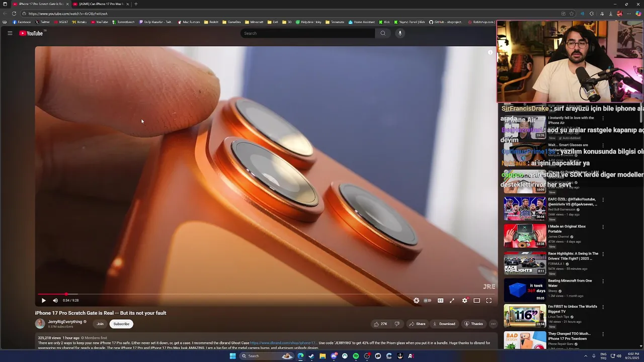This screenshot has height=362, width=644.
Task: Open player settings gear
Action: [x=465, y=301]
